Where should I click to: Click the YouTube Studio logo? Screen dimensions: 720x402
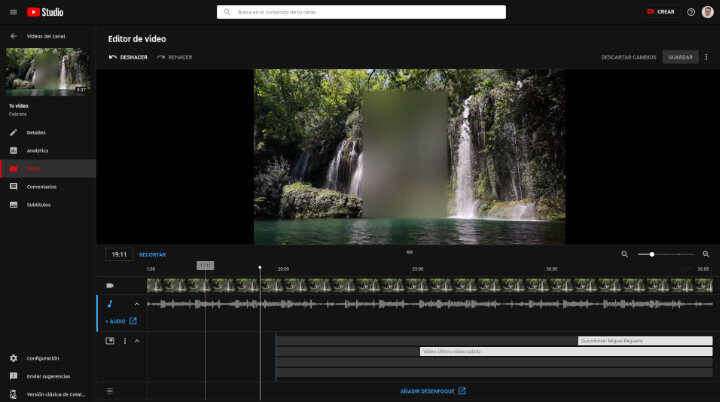point(45,12)
